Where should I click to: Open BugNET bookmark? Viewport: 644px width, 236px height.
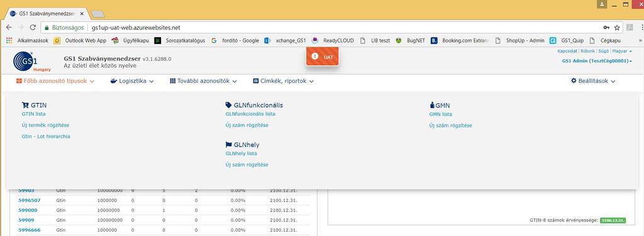pos(411,41)
